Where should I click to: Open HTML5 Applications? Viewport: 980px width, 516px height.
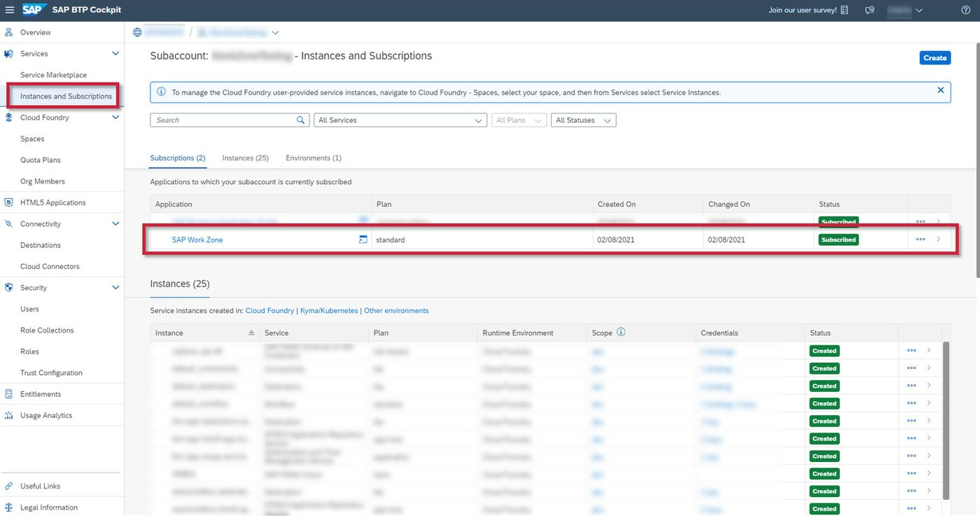point(53,202)
